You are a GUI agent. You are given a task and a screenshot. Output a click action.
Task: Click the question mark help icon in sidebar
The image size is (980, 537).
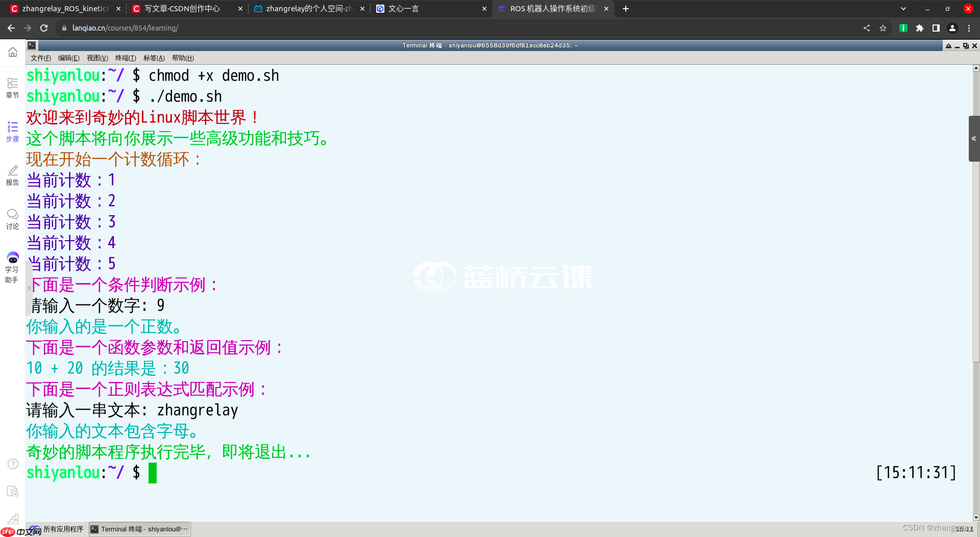tap(13, 464)
